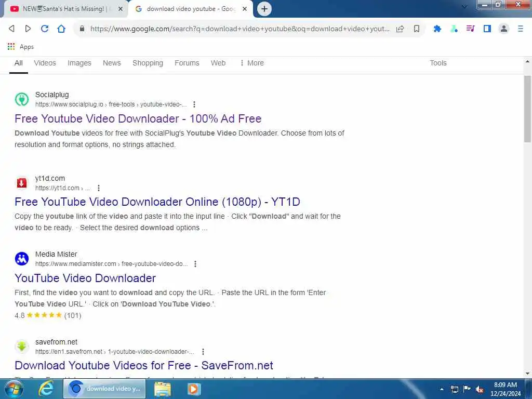This screenshot has width=532, height=399.
Task: Open the home page via the house icon
Action: (x=61, y=29)
